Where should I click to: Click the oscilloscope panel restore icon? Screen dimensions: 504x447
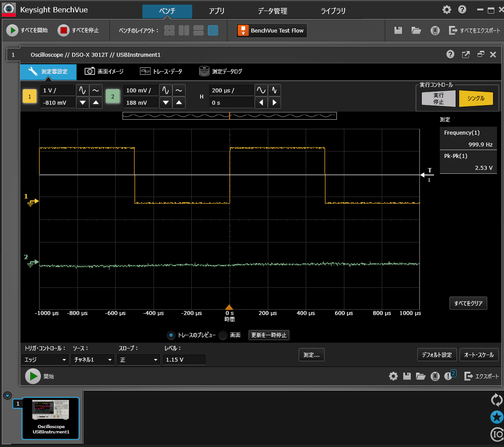481,55
